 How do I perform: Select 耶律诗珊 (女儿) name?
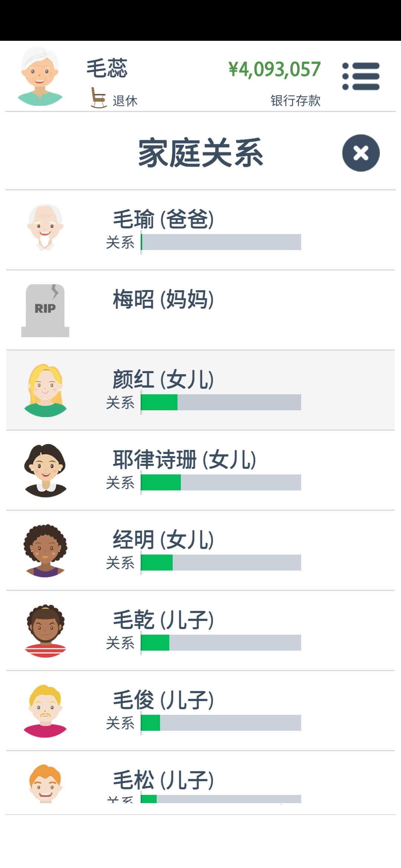click(x=185, y=460)
